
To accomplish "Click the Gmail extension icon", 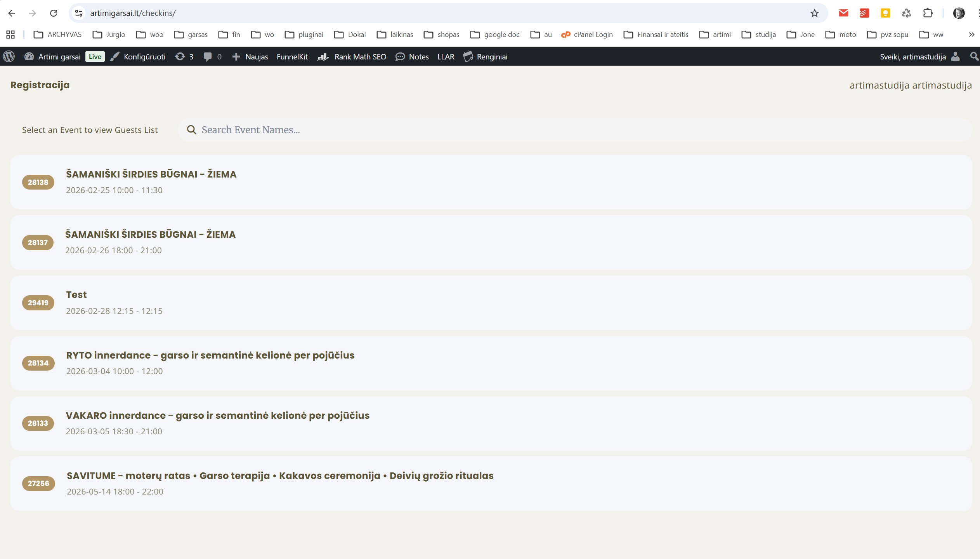I will (843, 13).
